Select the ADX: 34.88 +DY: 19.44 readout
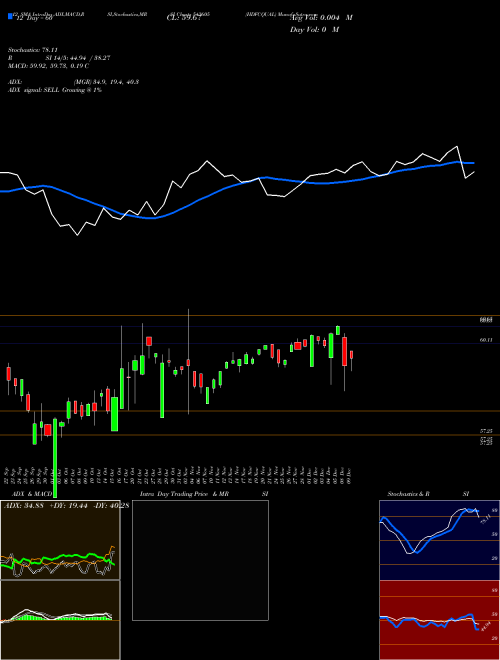500x660 pixels. point(45,505)
